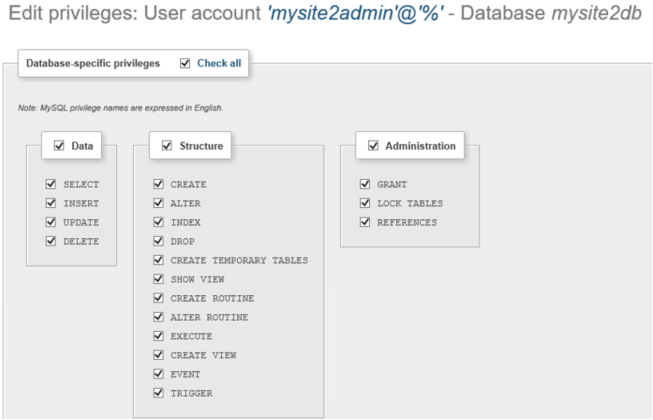Disable the INDEX privilege
The width and height of the screenshot is (653, 420).
pyautogui.click(x=158, y=222)
